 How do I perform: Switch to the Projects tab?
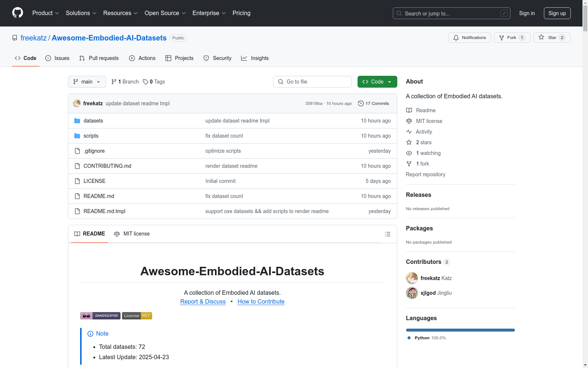coord(179,58)
